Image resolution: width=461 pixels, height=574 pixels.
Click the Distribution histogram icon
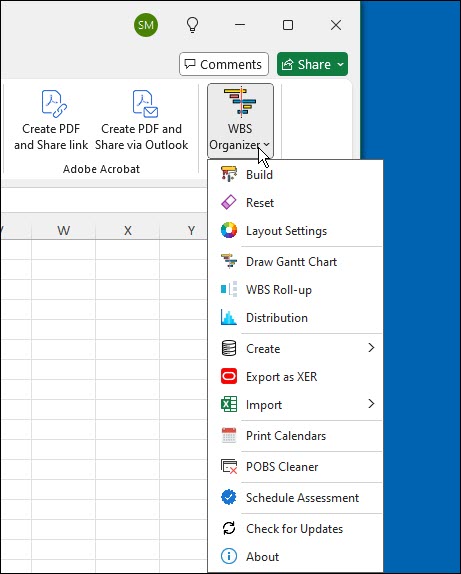[x=229, y=317]
